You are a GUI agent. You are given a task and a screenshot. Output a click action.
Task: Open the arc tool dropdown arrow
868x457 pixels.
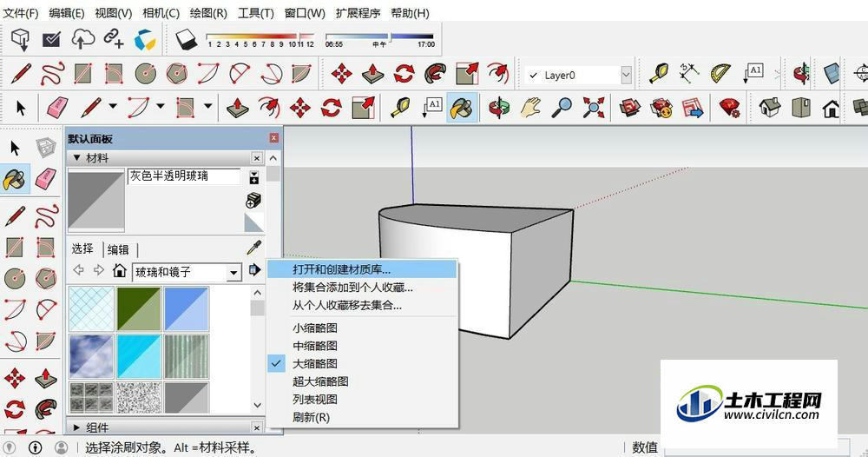(161, 106)
